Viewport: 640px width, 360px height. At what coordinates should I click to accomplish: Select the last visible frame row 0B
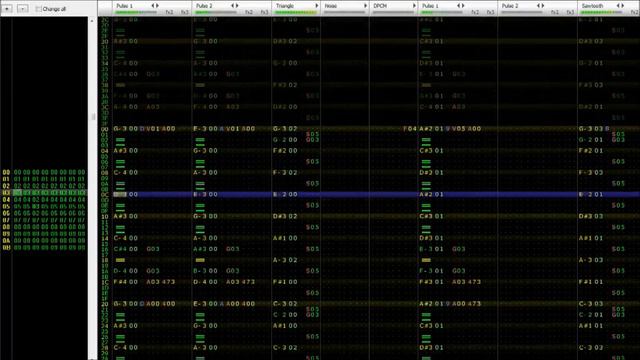(6, 247)
